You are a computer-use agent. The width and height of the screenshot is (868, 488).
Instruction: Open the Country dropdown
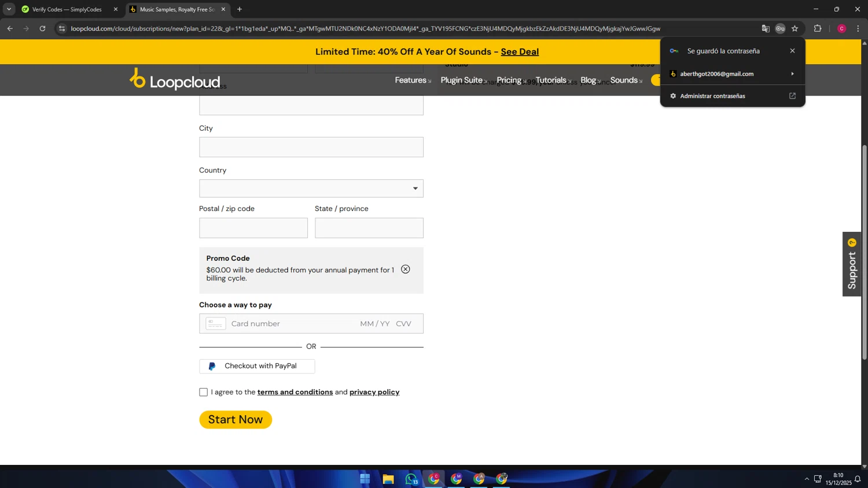click(311, 188)
